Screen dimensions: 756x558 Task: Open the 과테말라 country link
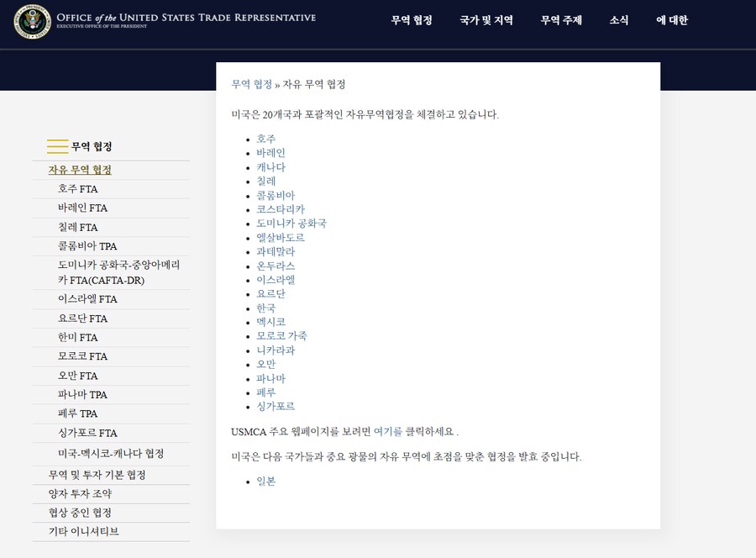click(x=276, y=252)
